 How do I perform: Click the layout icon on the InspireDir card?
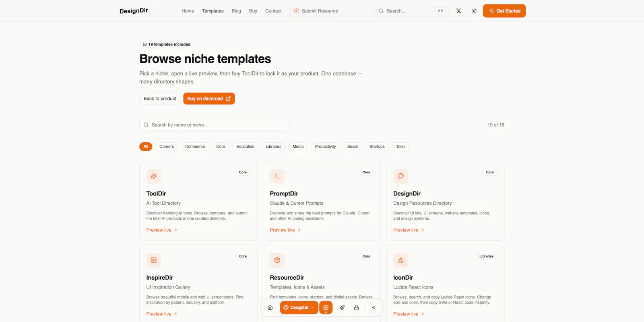click(x=154, y=260)
